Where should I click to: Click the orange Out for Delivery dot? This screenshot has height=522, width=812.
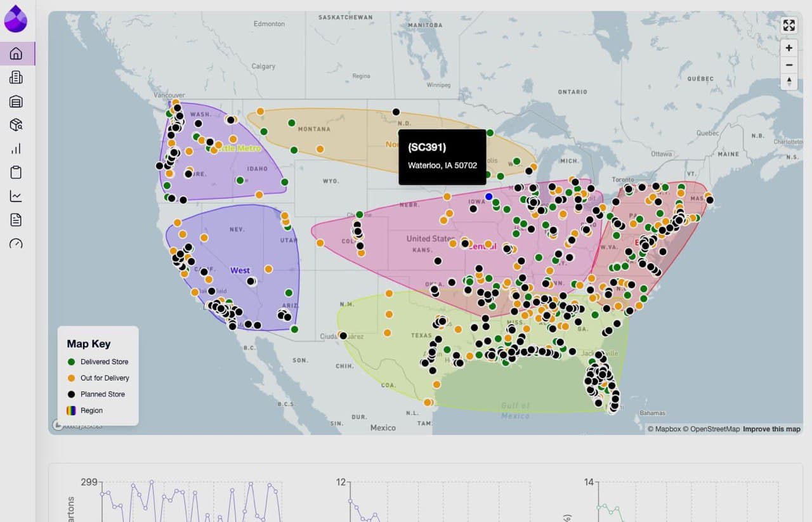click(x=71, y=378)
